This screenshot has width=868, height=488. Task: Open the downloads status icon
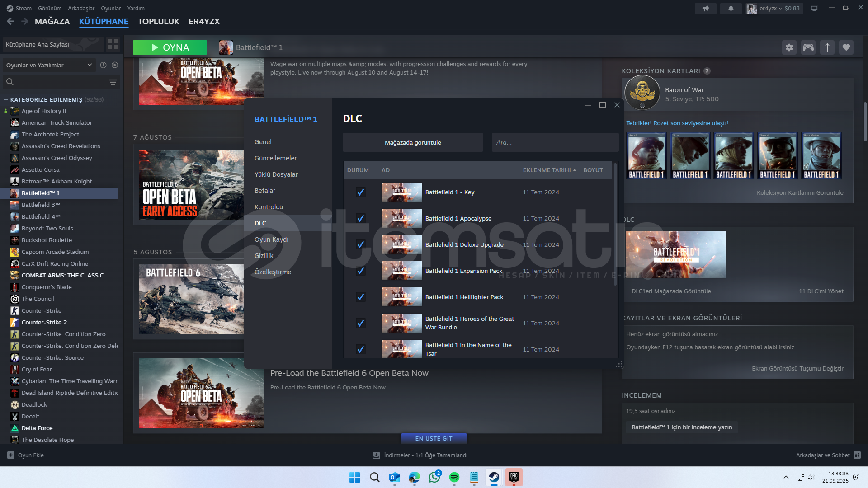pos(376,455)
